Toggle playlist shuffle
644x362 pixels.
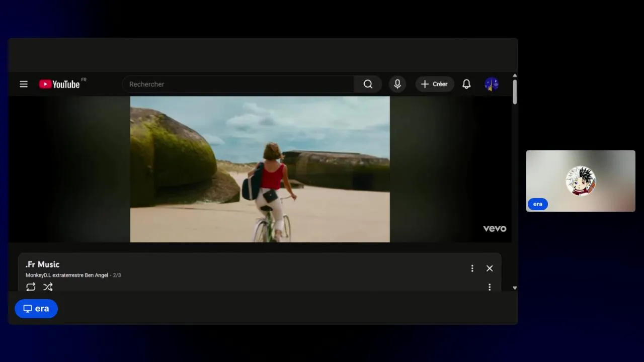point(48,287)
